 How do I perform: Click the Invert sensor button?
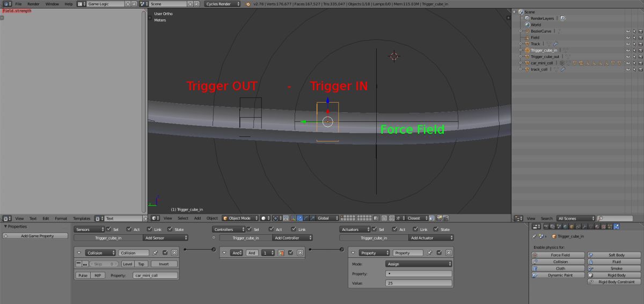(x=164, y=264)
